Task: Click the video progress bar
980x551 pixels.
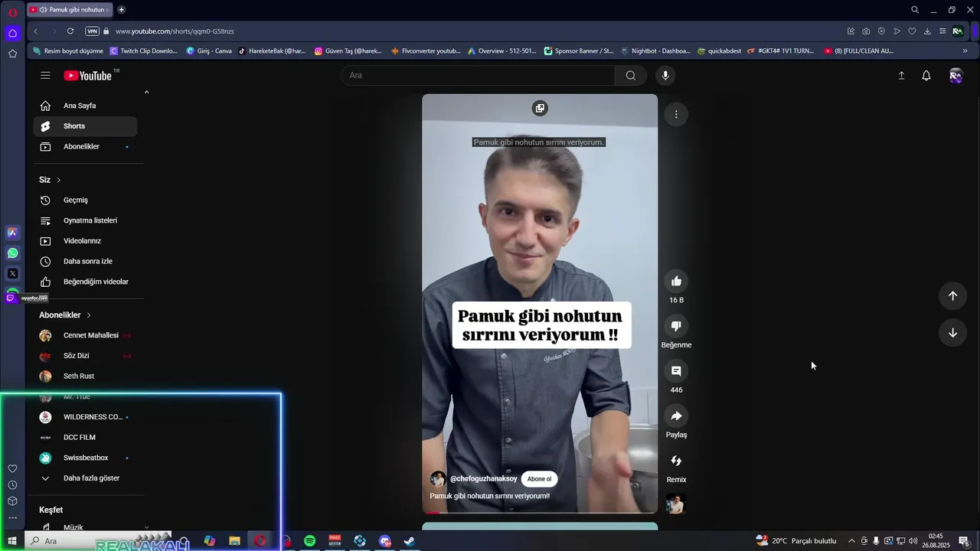Action: pos(540,512)
